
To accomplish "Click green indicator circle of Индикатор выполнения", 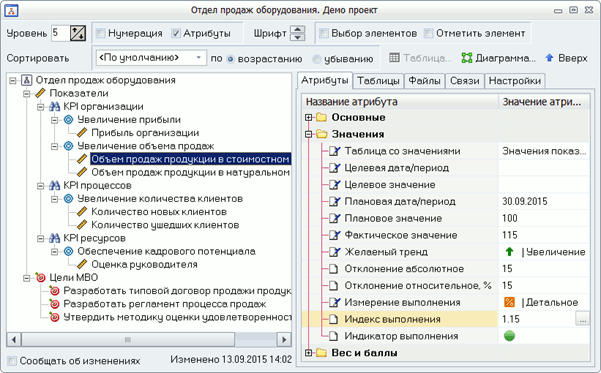I will pyautogui.click(x=509, y=336).
